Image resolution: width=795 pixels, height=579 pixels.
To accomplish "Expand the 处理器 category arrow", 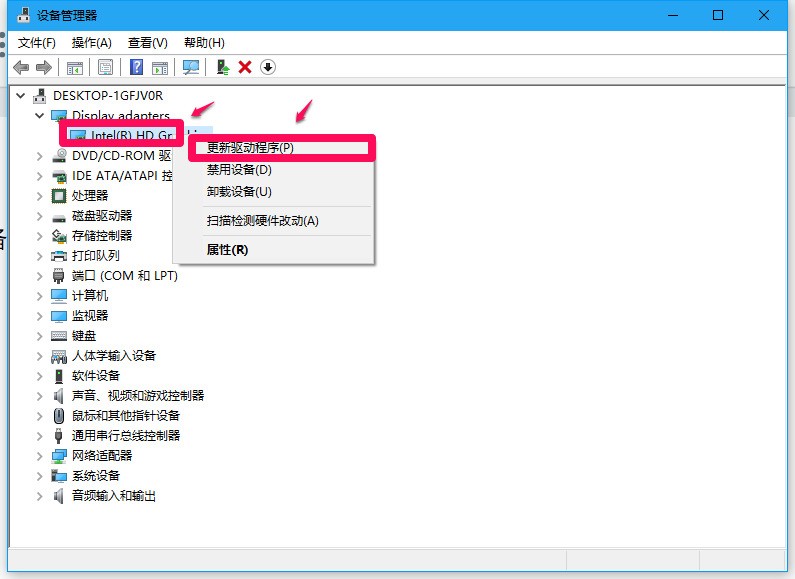I will 40,196.
